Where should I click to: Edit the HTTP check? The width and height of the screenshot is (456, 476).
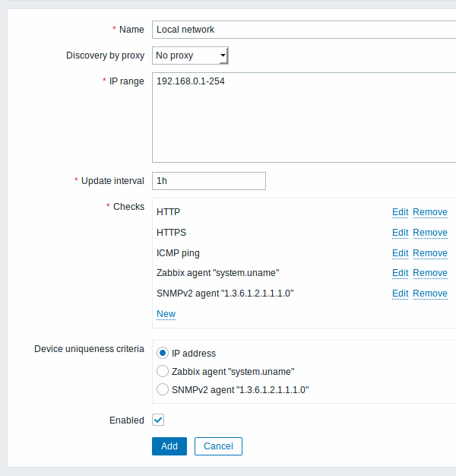point(401,212)
